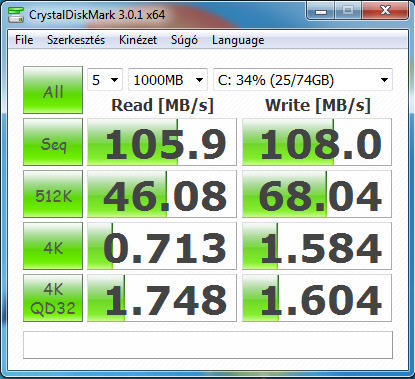Click the 512K write result 68.04
This screenshot has width=415, height=379.
tap(317, 194)
